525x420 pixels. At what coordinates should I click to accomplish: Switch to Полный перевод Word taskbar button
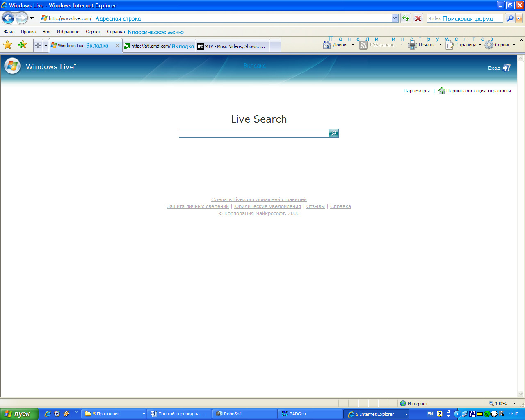pyautogui.click(x=179, y=414)
